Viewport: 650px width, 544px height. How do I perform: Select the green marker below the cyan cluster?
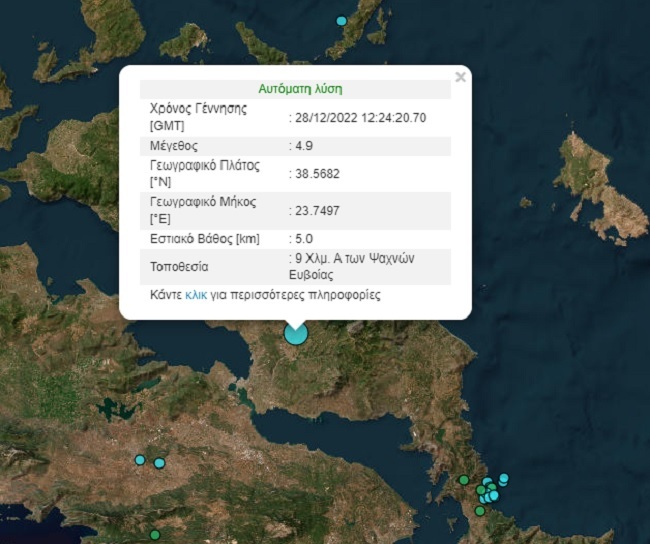pos(480,511)
